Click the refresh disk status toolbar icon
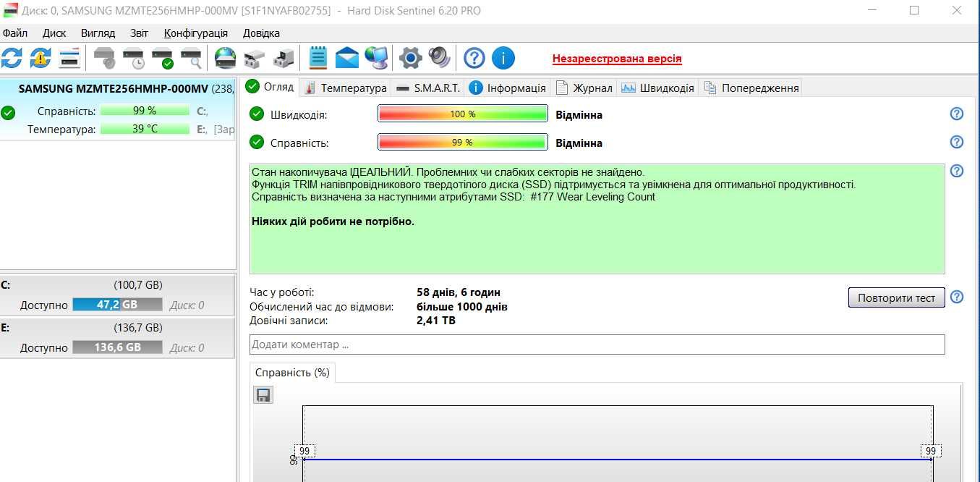This screenshot has height=482, width=980. point(12,58)
